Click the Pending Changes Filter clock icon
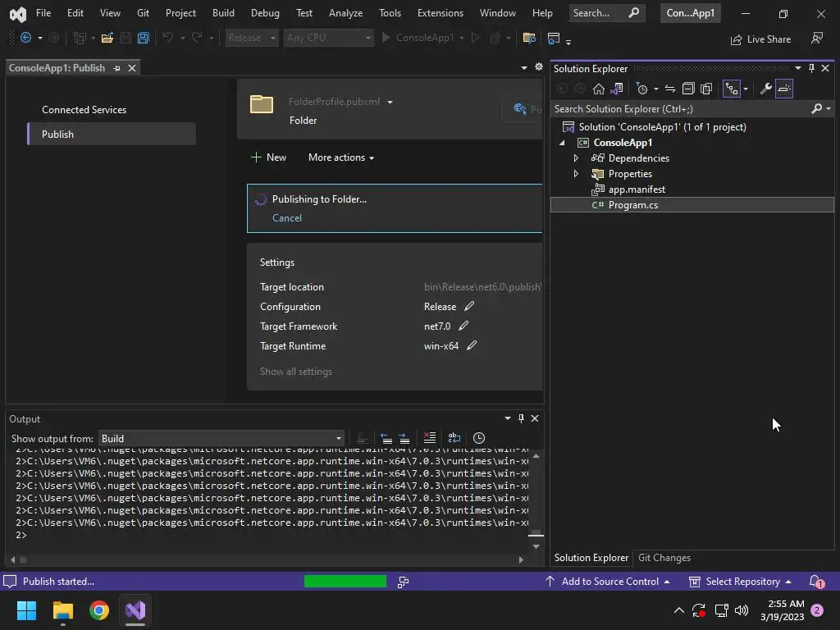This screenshot has height=630, width=840. tap(641, 89)
